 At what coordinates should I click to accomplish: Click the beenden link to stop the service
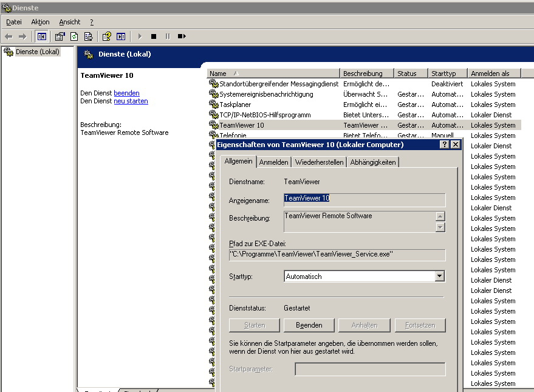tap(126, 93)
